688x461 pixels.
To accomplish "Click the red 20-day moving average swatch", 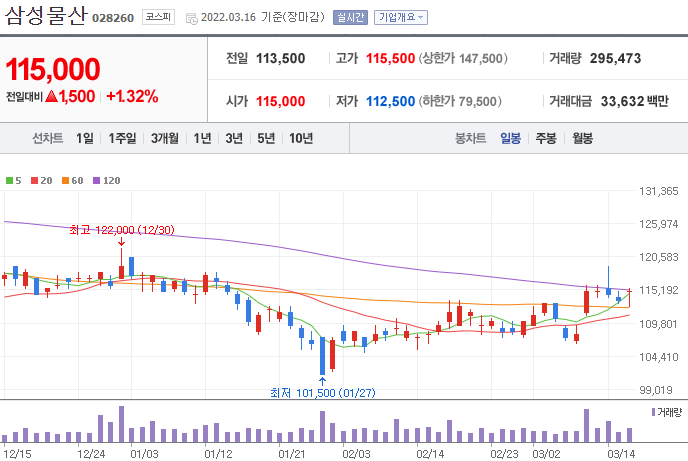I will point(35,181).
